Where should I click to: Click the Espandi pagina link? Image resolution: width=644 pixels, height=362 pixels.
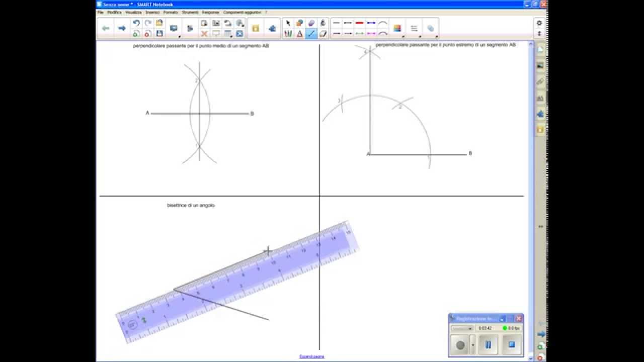(312, 356)
